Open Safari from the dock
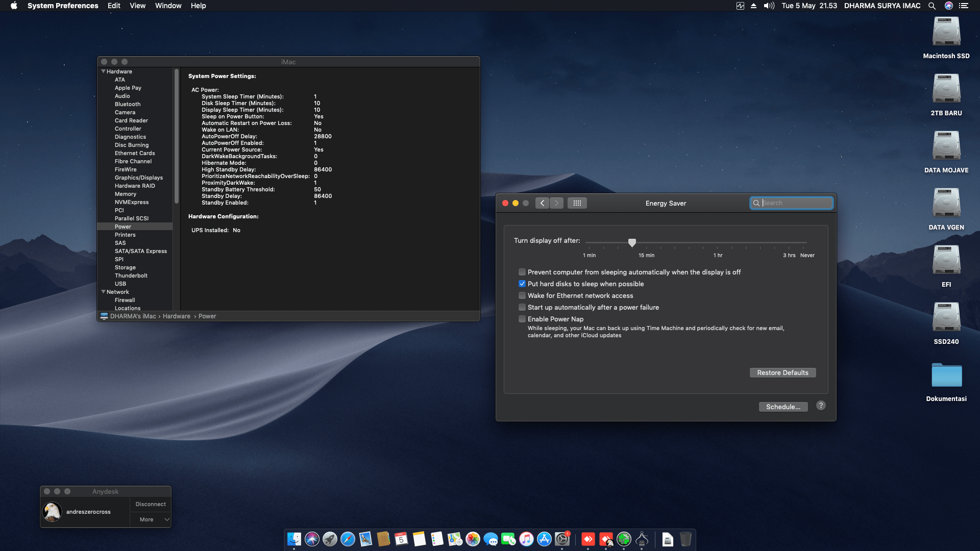 click(348, 539)
